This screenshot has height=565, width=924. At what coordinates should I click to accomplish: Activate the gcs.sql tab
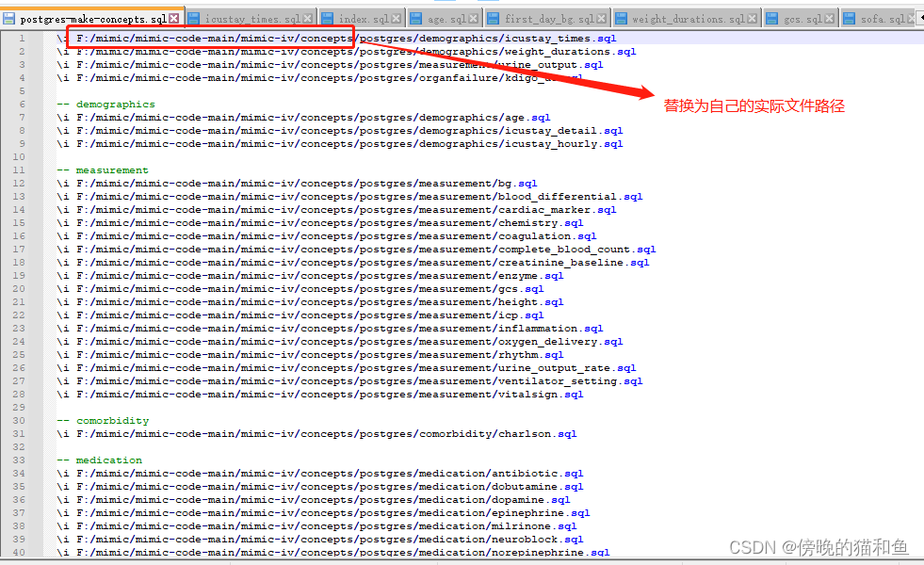tap(801, 19)
